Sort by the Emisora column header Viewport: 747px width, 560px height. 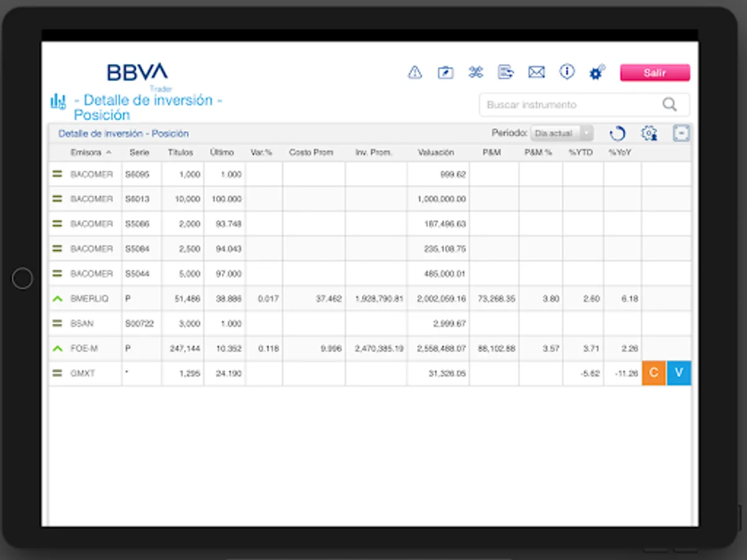(x=86, y=152)
